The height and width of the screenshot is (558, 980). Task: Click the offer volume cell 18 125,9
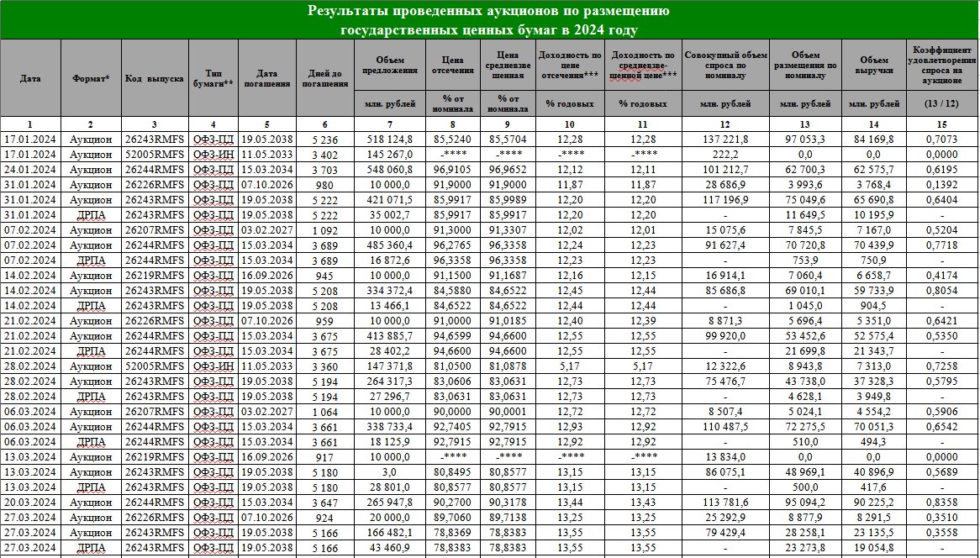point(390,442)
